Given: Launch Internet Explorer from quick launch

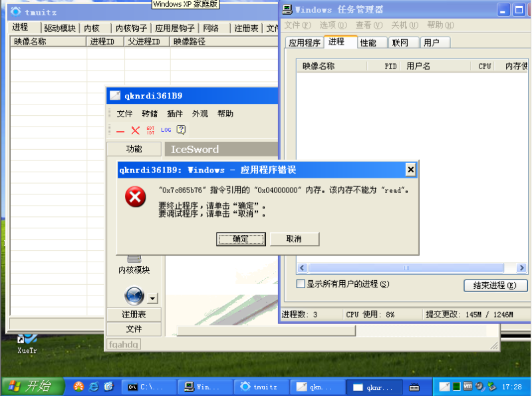Looking at the screenshot, I should pyautogui.click(x=94, y=387).
